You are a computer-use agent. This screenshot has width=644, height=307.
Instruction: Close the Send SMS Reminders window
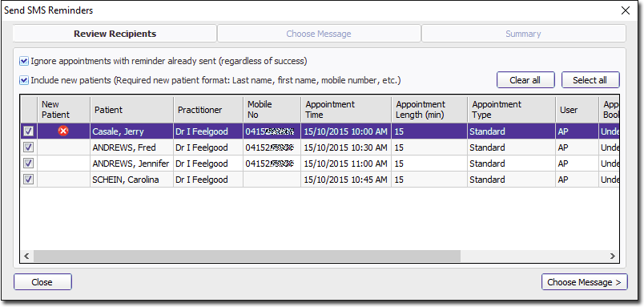626,10
